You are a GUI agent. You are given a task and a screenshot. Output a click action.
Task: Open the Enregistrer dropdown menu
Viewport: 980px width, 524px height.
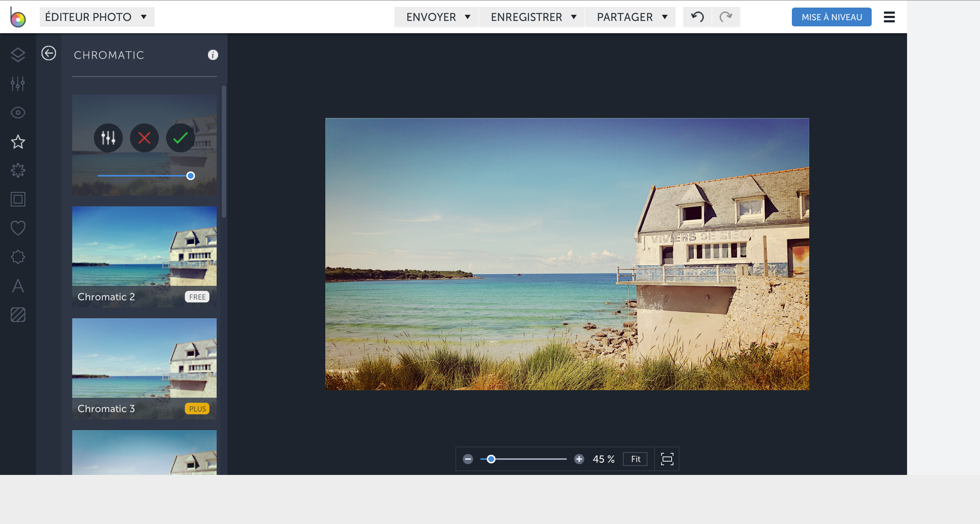533,17
